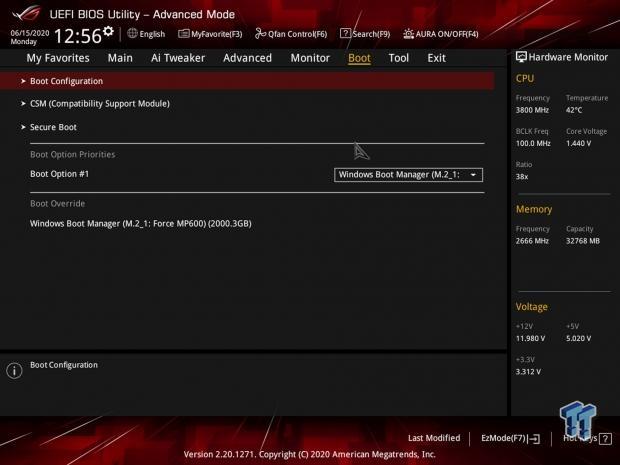The height and width of the screenshot is (465, 620).
Task: Open Boot Option #1 dropdown
Action: [408, 175]
